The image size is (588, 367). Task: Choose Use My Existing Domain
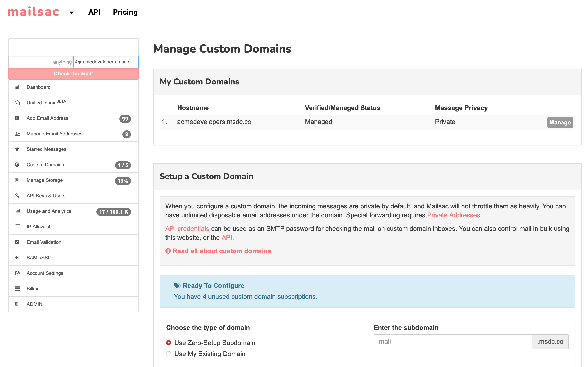click(x=168, y=354)
